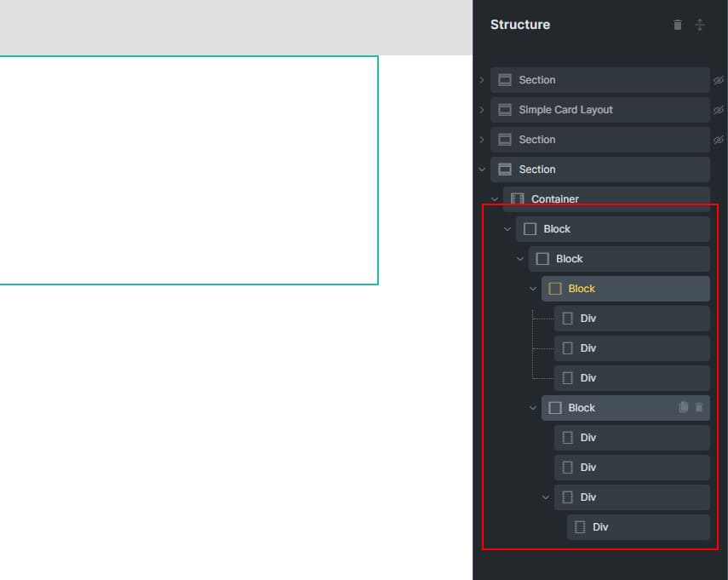Select the Simple Card Layout label

coord(565,110)
